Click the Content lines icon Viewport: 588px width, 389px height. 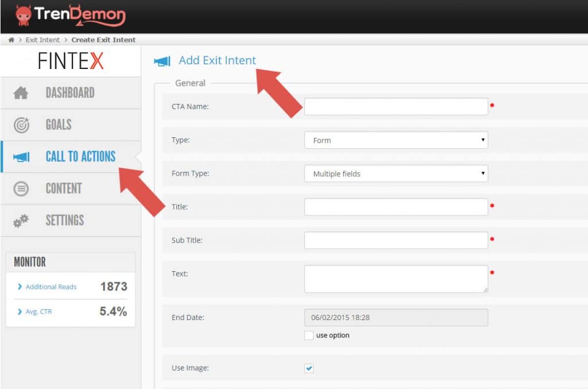pyautogui.click(x=21, y=188)
